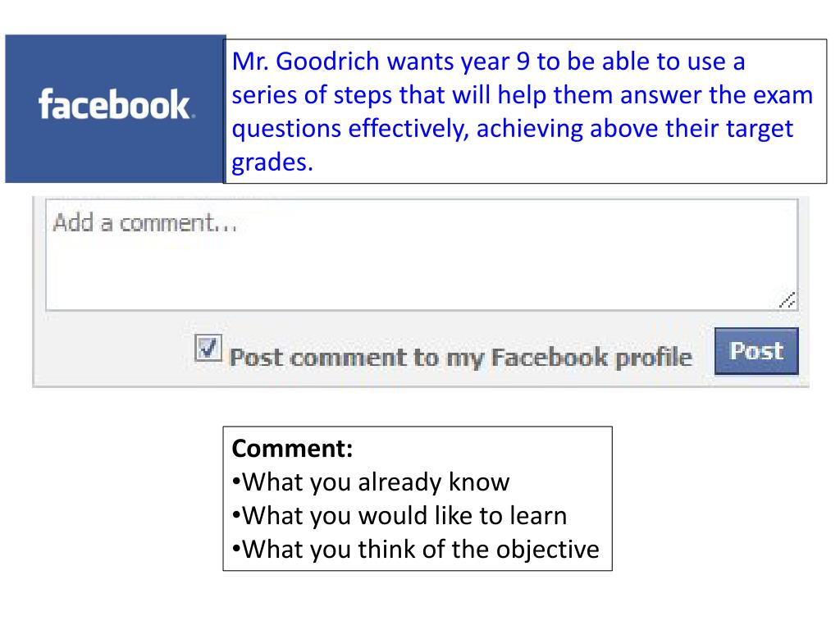Screen dimensions: 840x630
Task: Click the 'Post comment to my Facebook profile' label
Action: pyautogui.click(x=461, y=358)
